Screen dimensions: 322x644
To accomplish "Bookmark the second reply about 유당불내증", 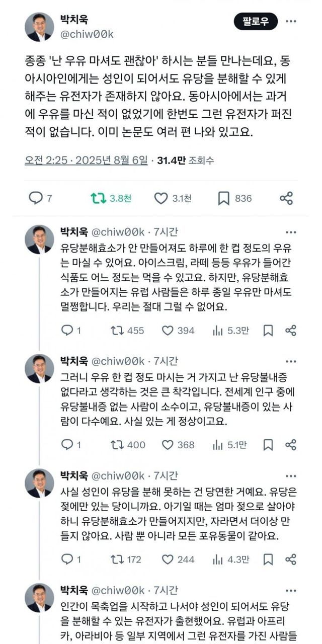I will tap(268, 444).
